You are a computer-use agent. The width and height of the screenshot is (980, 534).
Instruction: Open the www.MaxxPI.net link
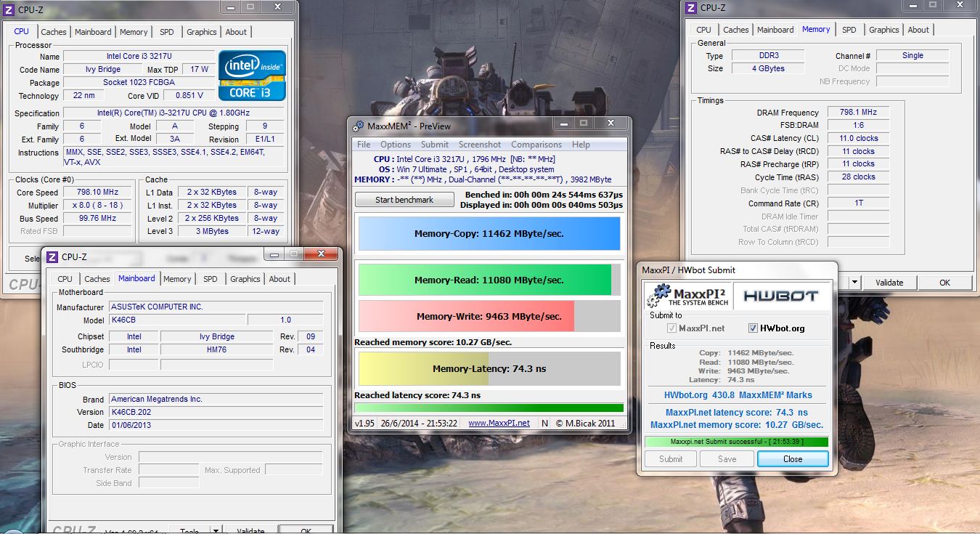[499, 423]
